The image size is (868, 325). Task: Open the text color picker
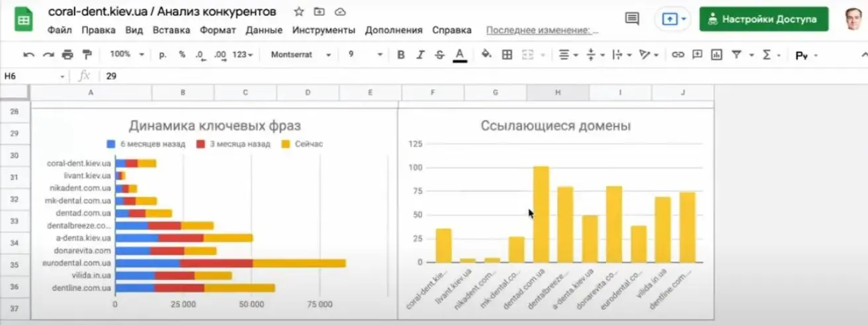(x=459, y=55)
